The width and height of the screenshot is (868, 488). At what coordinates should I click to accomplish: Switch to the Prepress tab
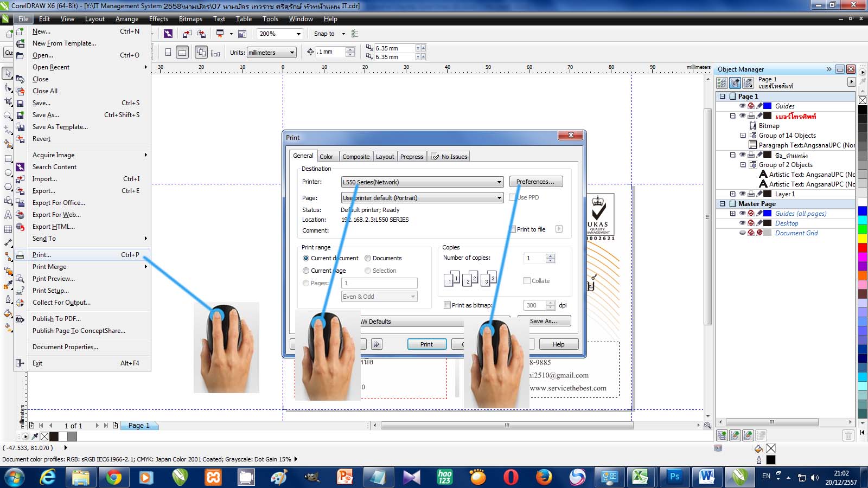[x=412, y=157]
